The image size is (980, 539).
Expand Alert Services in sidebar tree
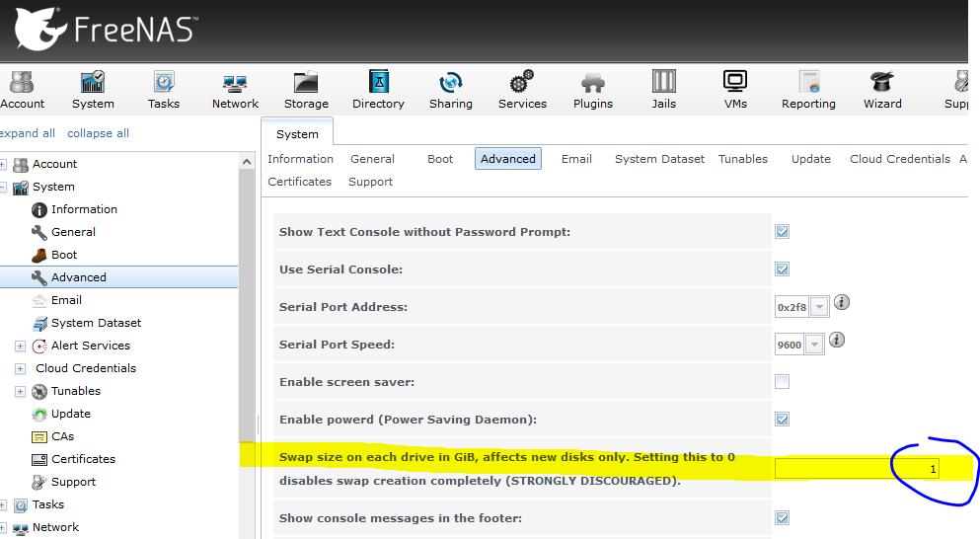pyautogui.click(x=20, y=346)
